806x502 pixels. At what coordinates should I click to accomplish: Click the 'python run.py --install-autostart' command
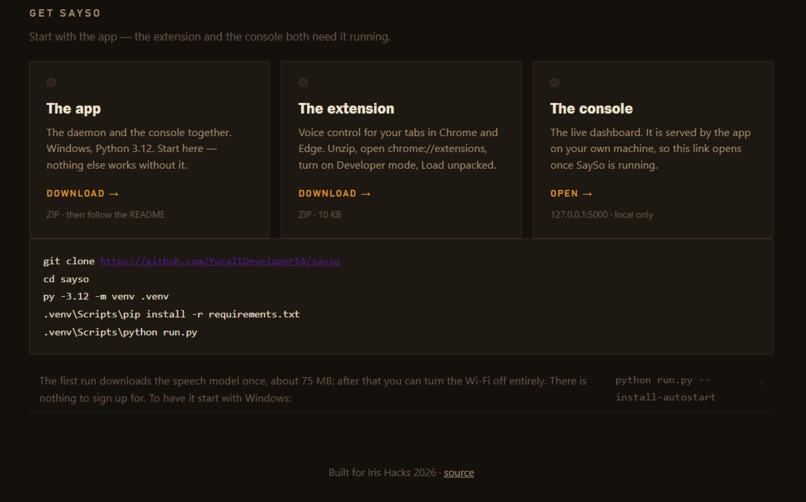click(665, 388)
